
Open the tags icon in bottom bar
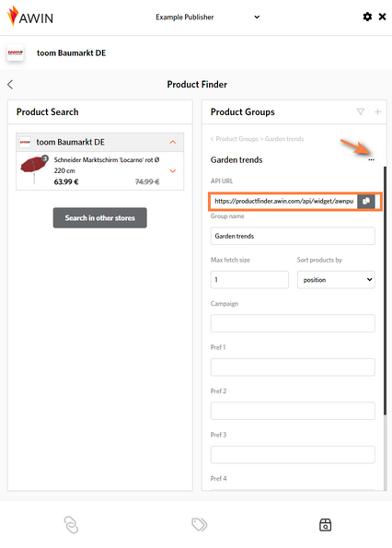[200, 524]
